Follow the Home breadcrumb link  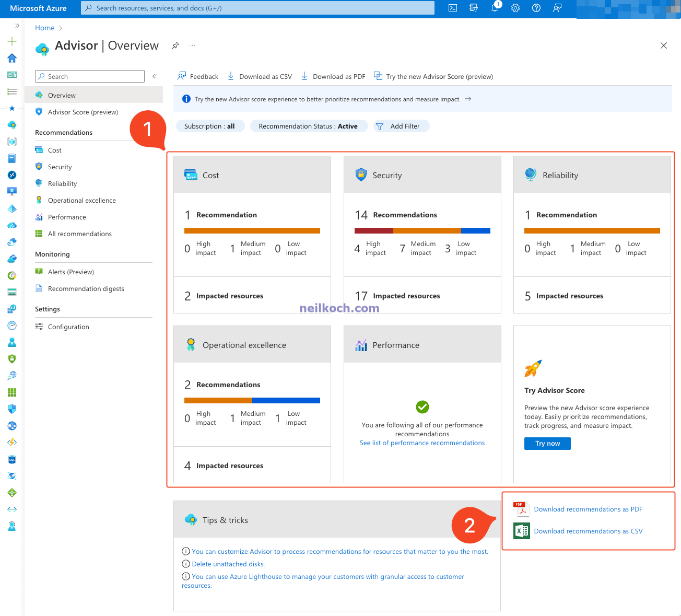(x=45, y=28)
